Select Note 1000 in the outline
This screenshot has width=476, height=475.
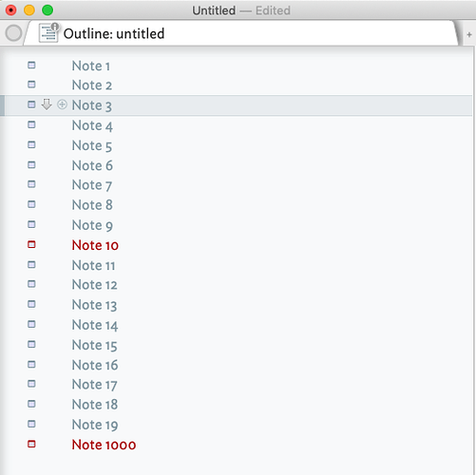click(104, 445)
